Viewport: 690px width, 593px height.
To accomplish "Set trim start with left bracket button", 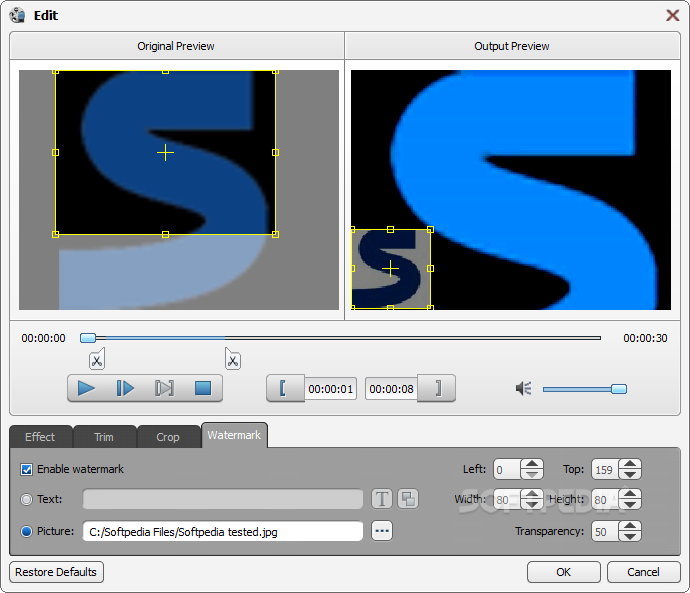I will point(285,388).
